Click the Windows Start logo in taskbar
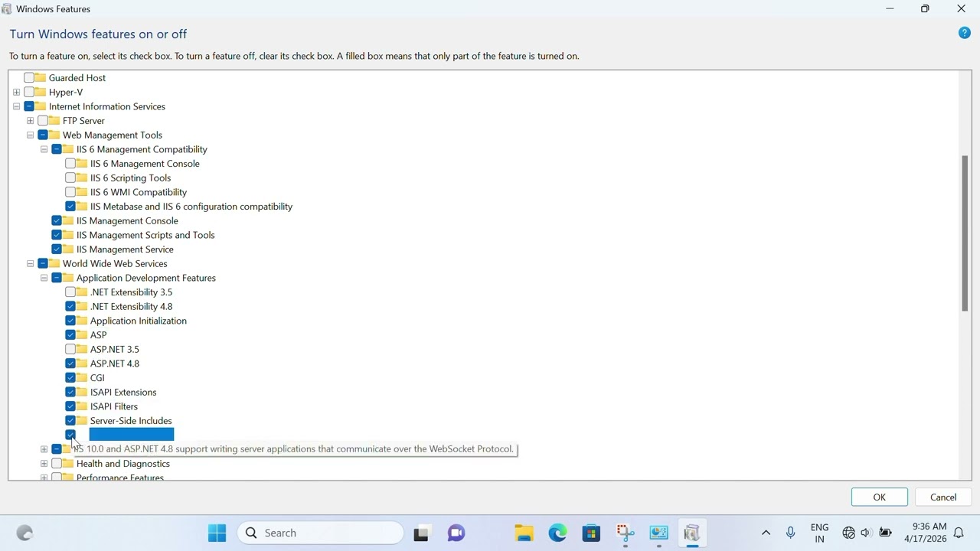 217,533
